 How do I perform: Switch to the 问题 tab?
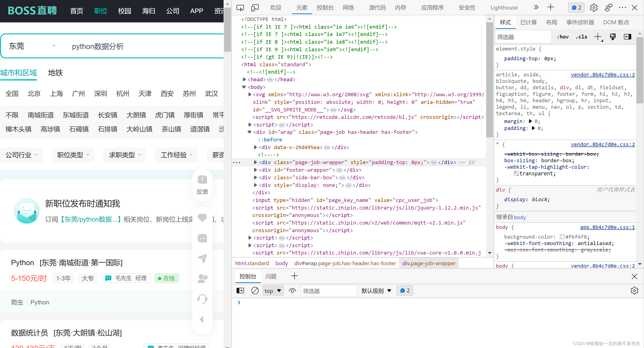271,276
